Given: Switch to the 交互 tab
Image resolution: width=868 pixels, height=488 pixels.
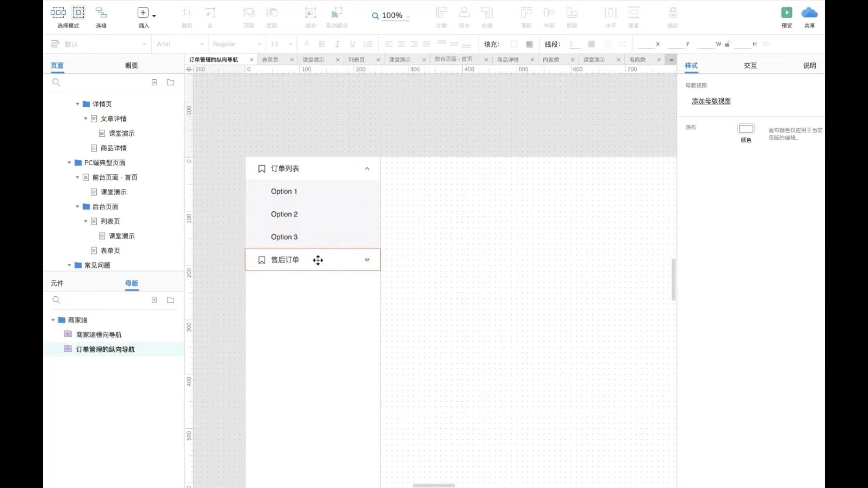Looking at the screenshot, I should (750, 66).
